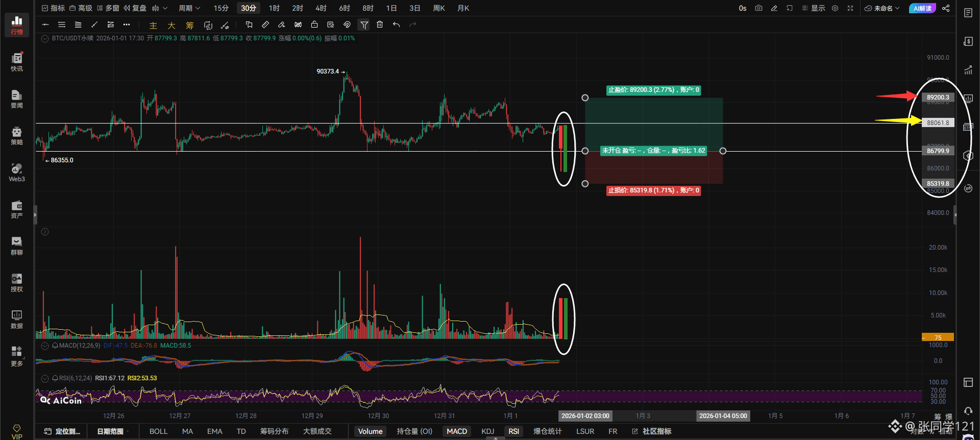Viewport: 980px width, 440px height.
Task: Click the 复盘 replay button
Action: (135, 8)
